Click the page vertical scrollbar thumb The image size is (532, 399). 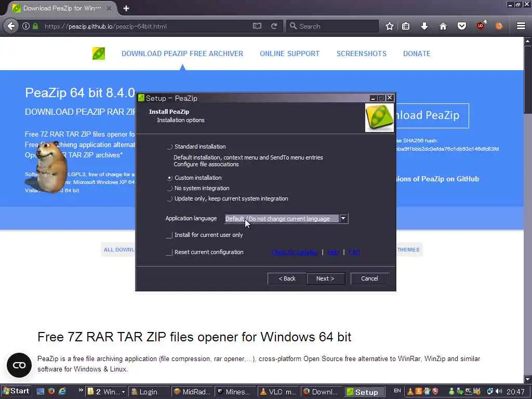(x=528, y=79)
